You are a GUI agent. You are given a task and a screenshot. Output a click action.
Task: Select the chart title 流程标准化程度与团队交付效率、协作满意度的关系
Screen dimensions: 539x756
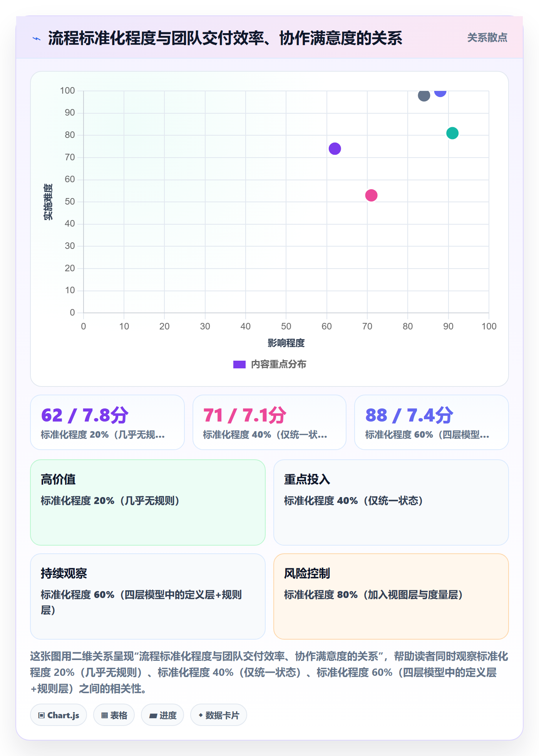(x=225, y=38)
